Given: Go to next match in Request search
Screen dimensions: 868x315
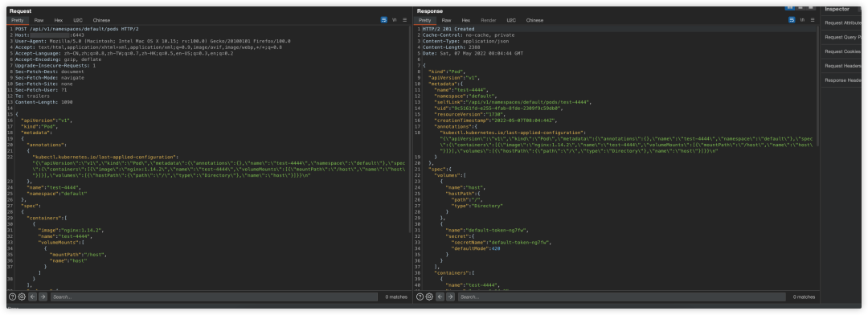Looking at the screenshot, I should (43, 297).
